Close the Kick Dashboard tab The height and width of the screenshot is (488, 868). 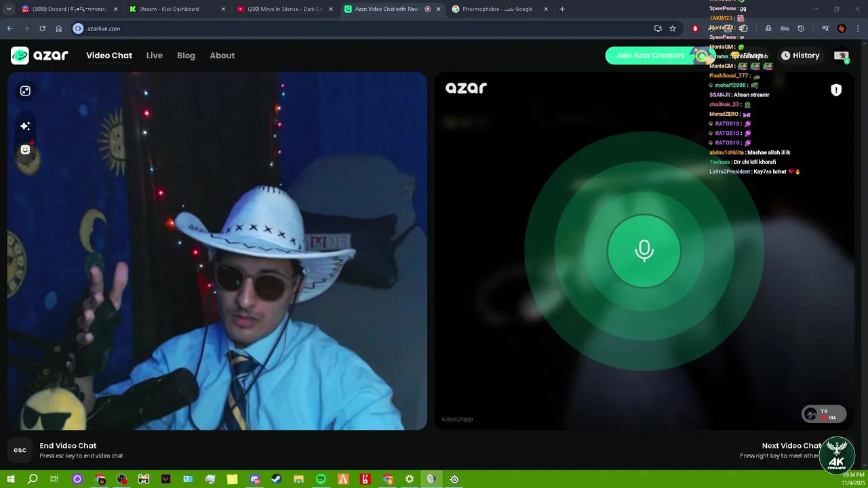pos(223,9)
